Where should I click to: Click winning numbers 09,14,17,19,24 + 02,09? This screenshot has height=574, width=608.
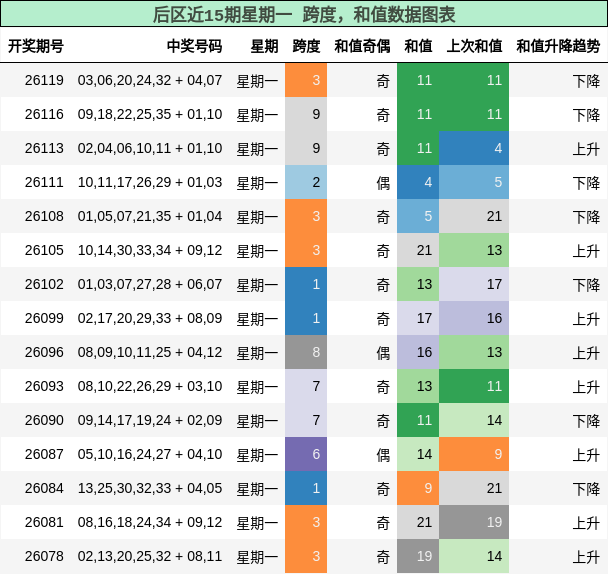coord(150,420)
